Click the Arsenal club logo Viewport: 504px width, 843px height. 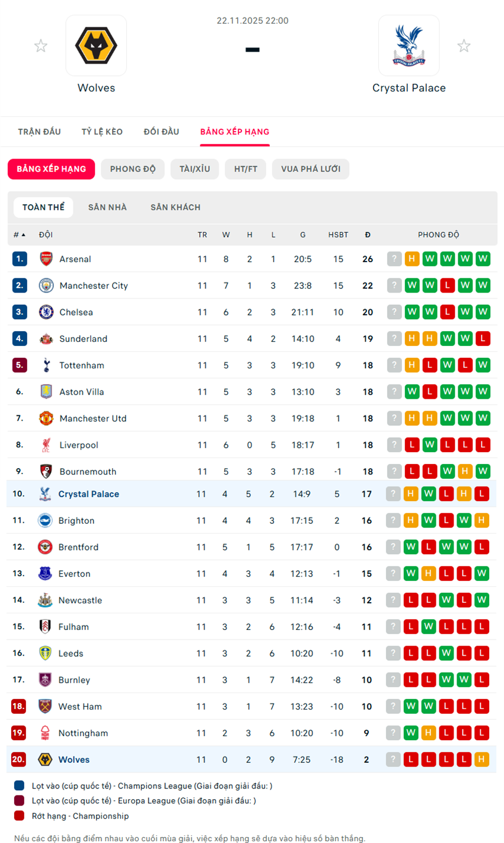tap(46, 259)
